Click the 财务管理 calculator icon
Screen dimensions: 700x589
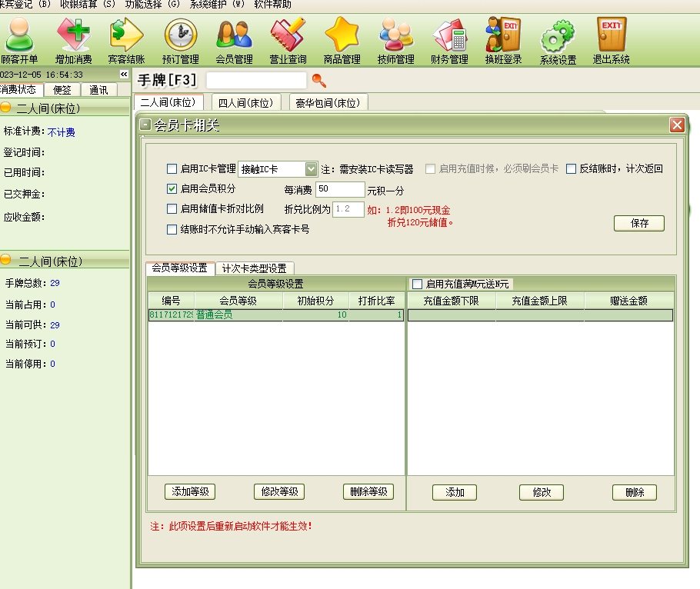click(449, 35)
